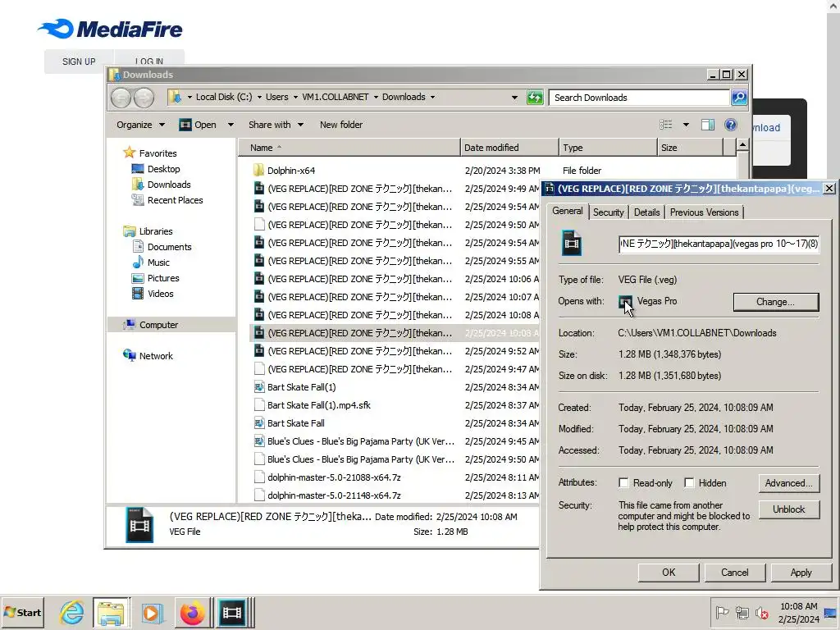Screen dimensions: 840x630
Task: Click the network tray icon
Action: point(742,612)
